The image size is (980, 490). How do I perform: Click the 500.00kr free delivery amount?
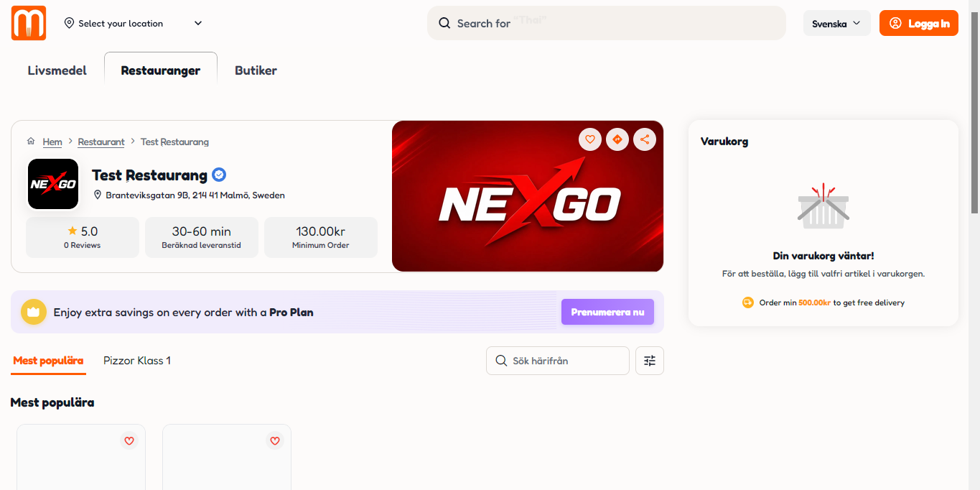coord(814,303)
